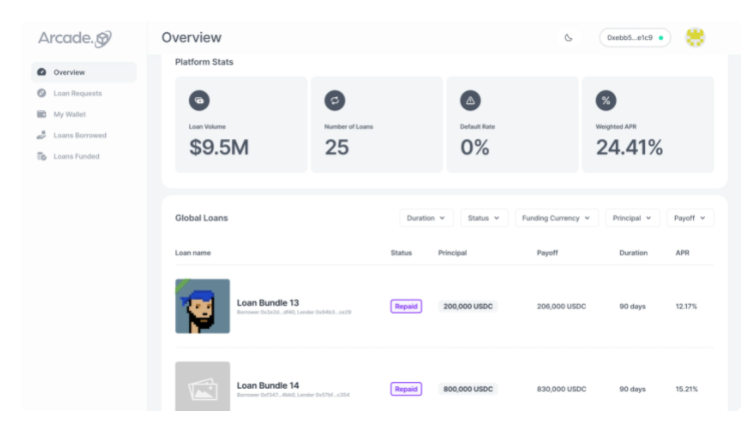Screen dimensions: 752x427
Task: Click the Weighted APR percent icon
Action: [x=606, y=100]
